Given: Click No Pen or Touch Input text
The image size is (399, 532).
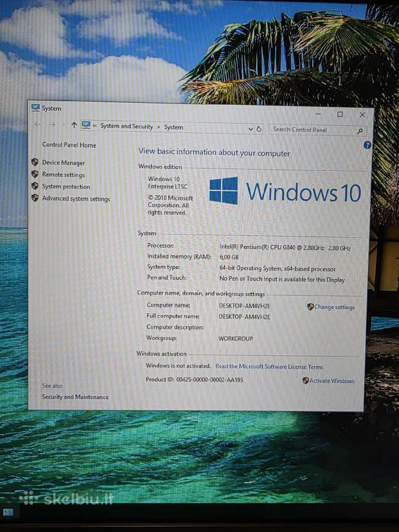Looking at the screenshot, I should click(282, 279).
